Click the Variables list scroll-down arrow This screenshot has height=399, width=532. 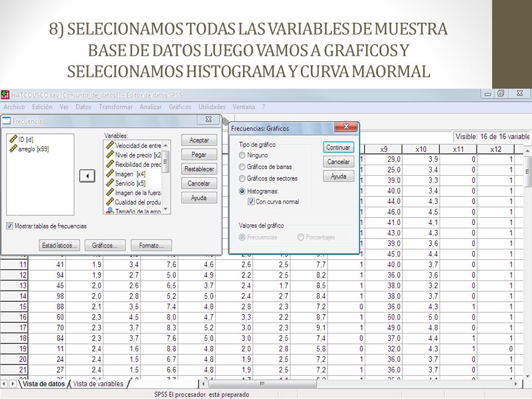[x=166, y=209]
